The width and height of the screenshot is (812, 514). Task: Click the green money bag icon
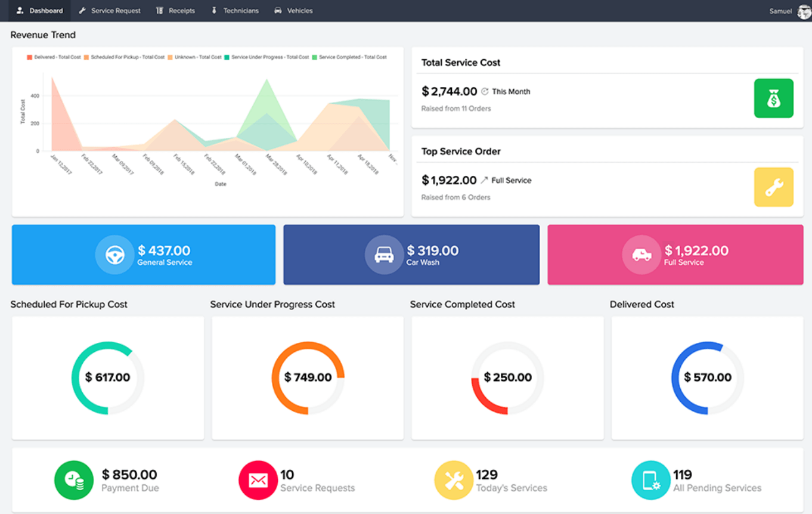pyautogui.click(x=773, y=98)
